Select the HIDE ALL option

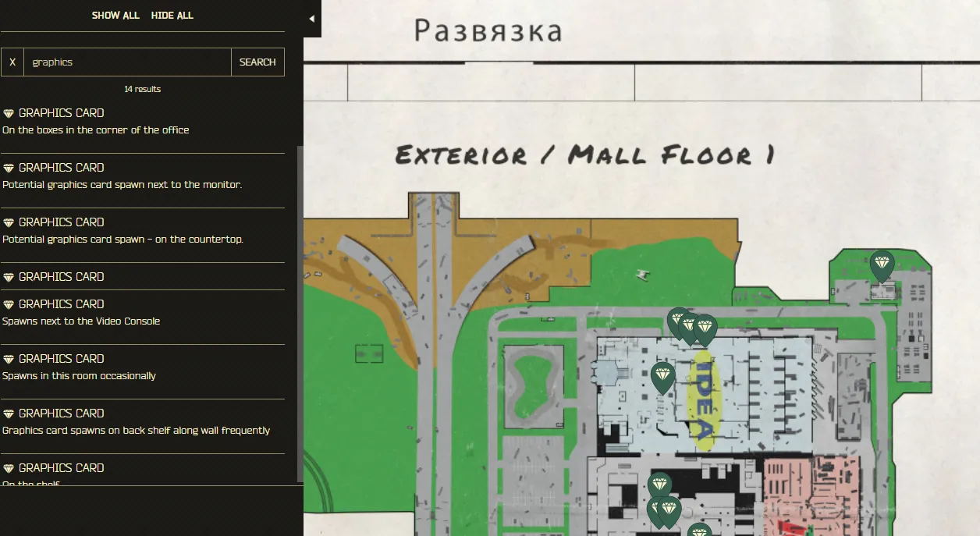(x=172, y=15)
